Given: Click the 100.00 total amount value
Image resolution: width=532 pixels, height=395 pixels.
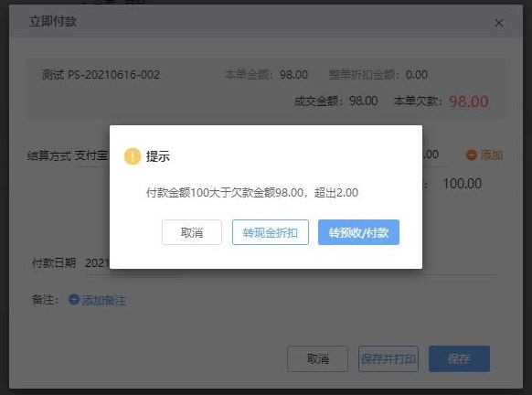Looking at the screenshot, I should (463, 184).
